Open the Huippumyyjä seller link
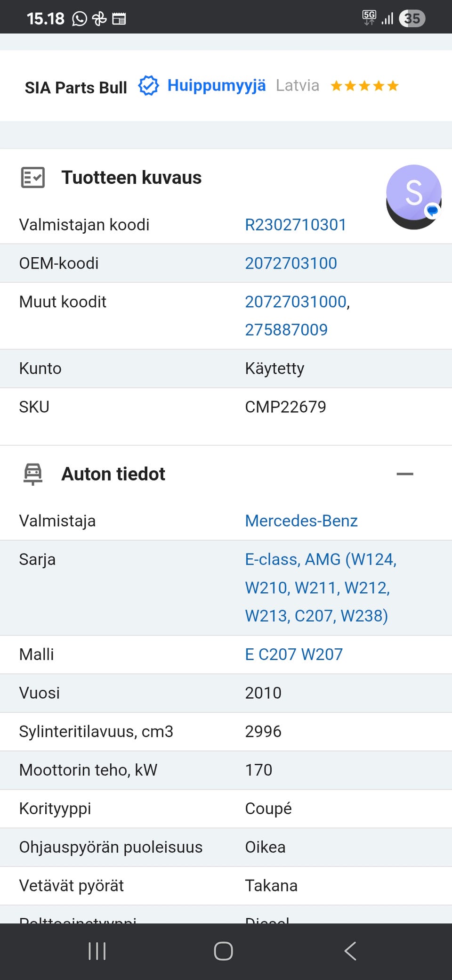This screenshot has height=980, width=452. pyautogui.click(x=217, y=86)
